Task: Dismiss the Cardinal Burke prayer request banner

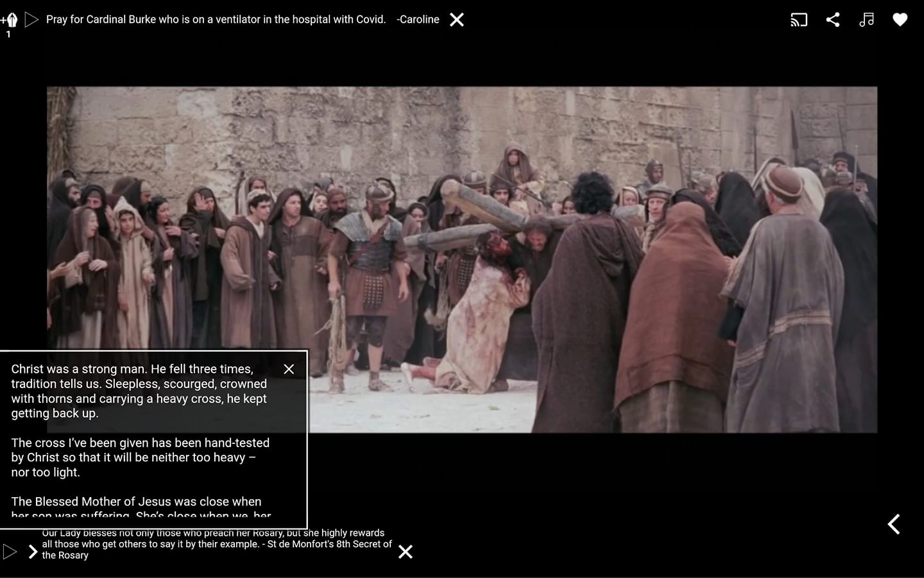Action: click(x=456, y=20)
